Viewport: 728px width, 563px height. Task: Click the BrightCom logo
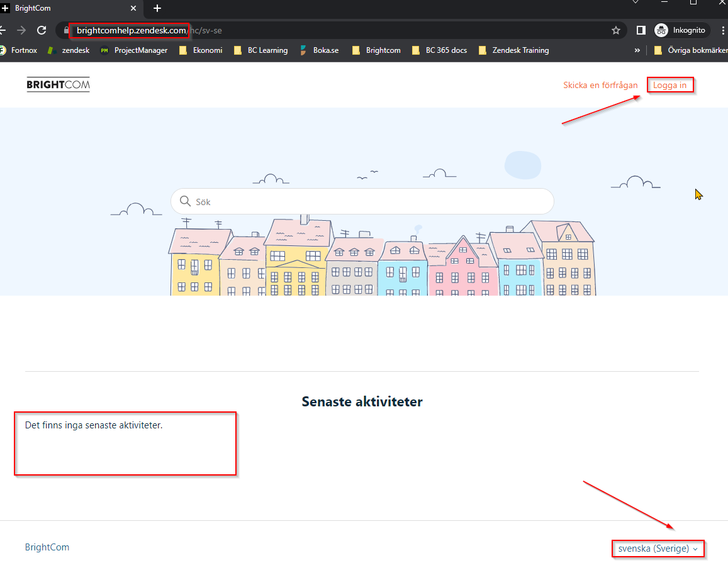58,84
